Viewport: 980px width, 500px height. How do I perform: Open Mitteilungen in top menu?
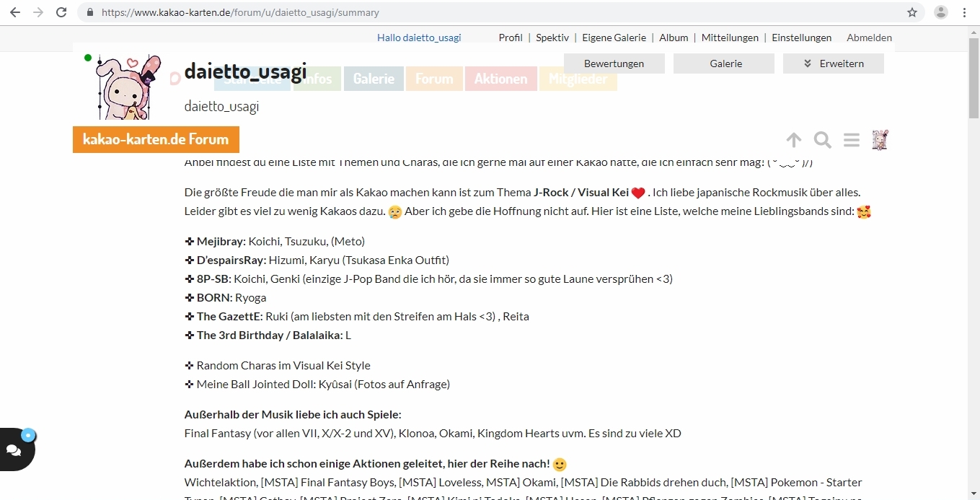click(x=730, y=38)
